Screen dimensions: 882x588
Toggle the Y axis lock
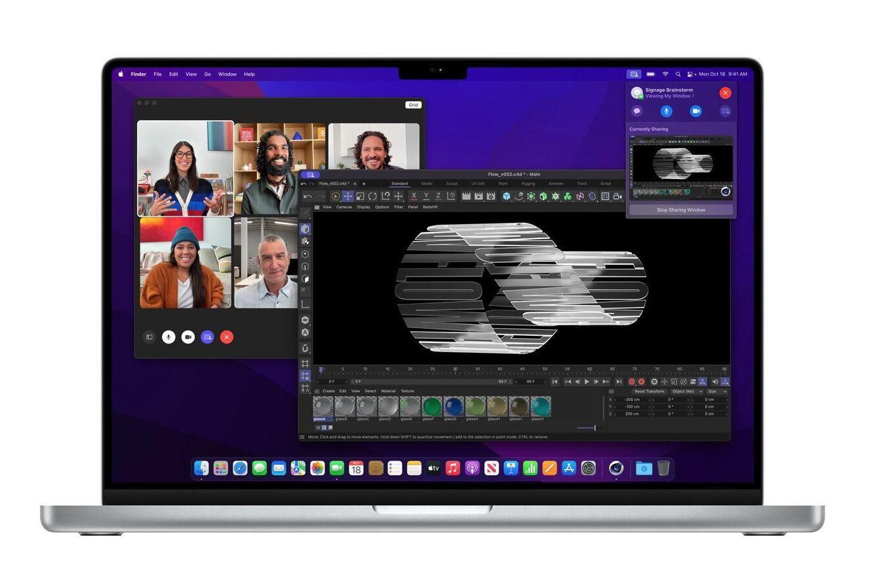click(426, 196)
